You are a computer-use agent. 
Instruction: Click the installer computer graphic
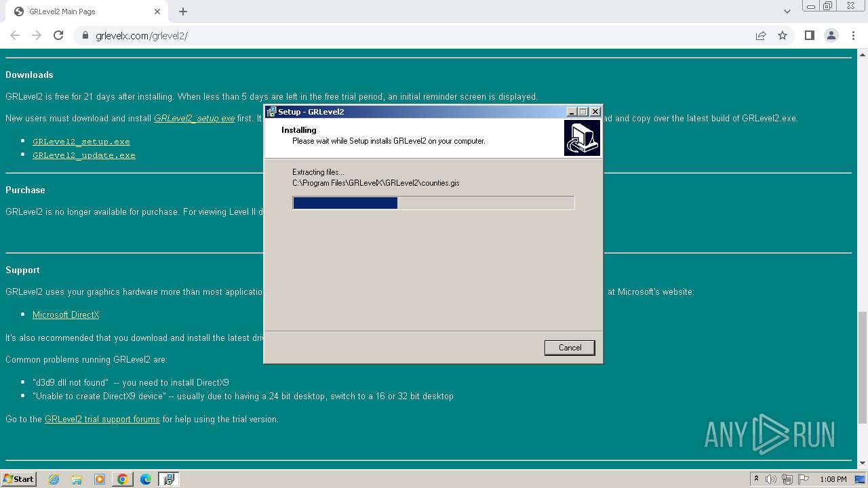(x=582, y=138)
